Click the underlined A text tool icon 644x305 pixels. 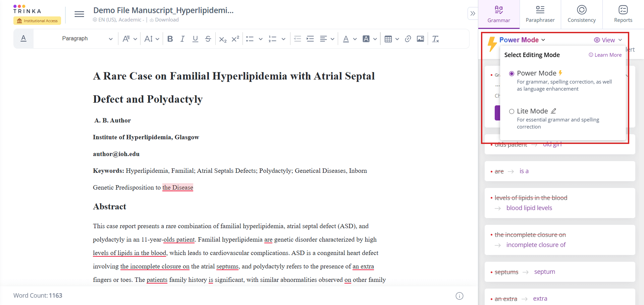pyautogui.click(x=23, y=38)
